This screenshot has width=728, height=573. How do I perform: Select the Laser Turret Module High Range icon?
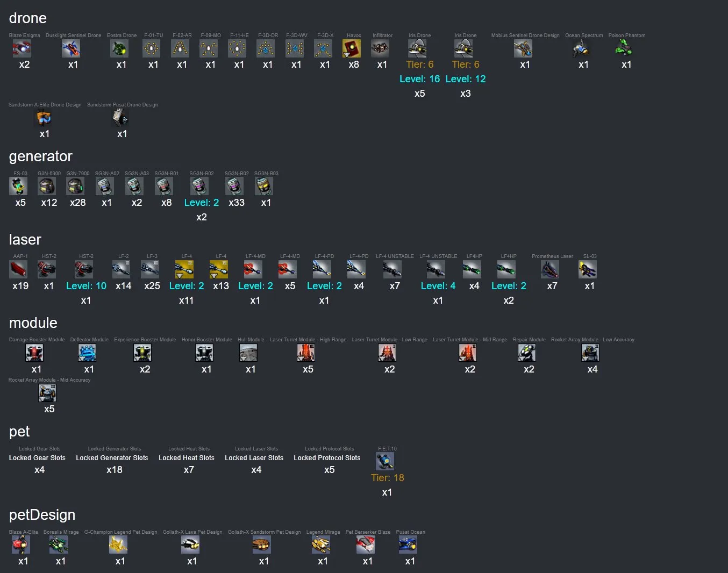coord(306,353)
